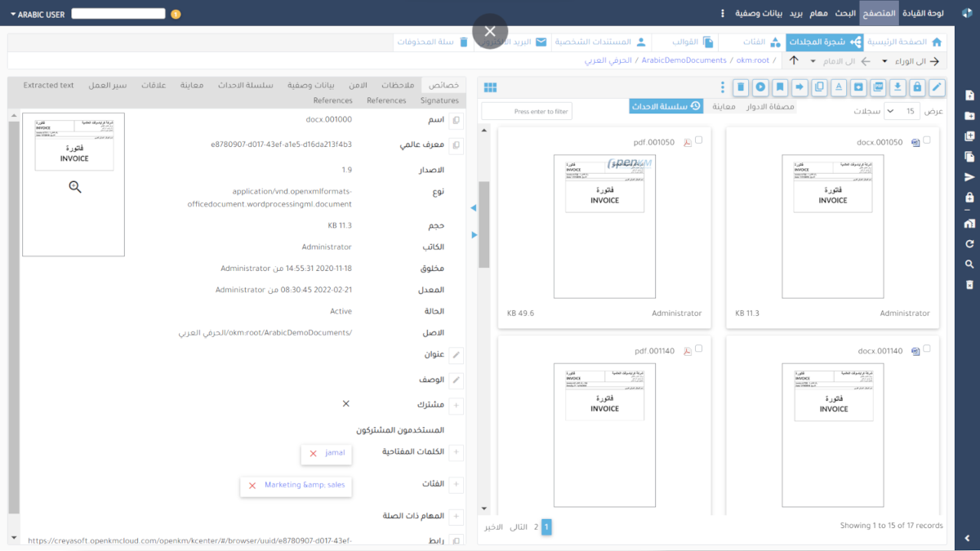
Task: Click the purge trash icon in right sidebar
Action: [969, 285]
